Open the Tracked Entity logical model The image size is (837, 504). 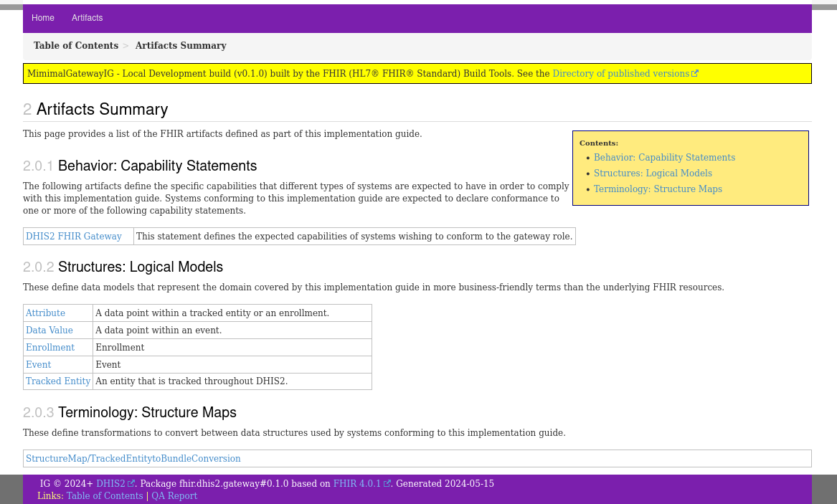pyautogui.click(x=58, y=381)
